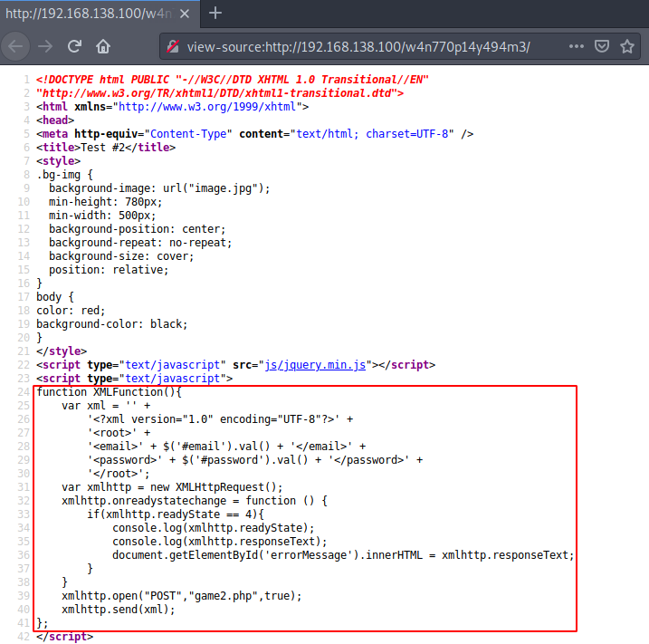Show site security info padlock icon
649x644 pixels.
[x=173, y=47]
